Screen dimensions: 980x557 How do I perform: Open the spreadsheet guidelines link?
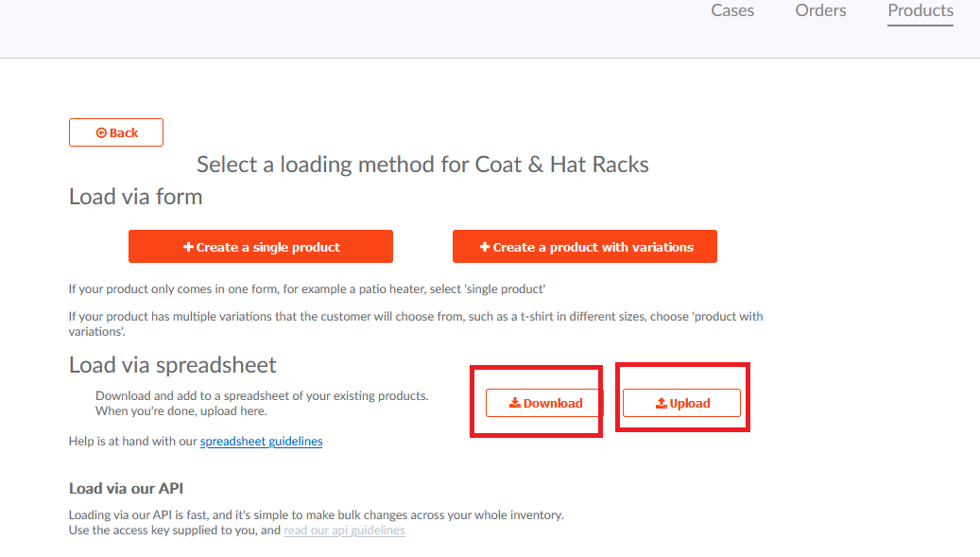click(x=261, y=441)
